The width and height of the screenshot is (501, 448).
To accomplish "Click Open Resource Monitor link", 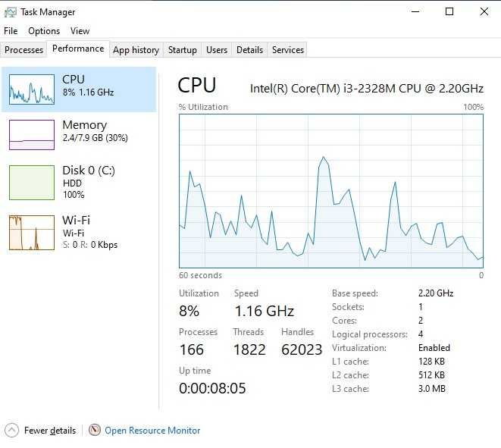I will pyautogui.click(x=152, y=431).
